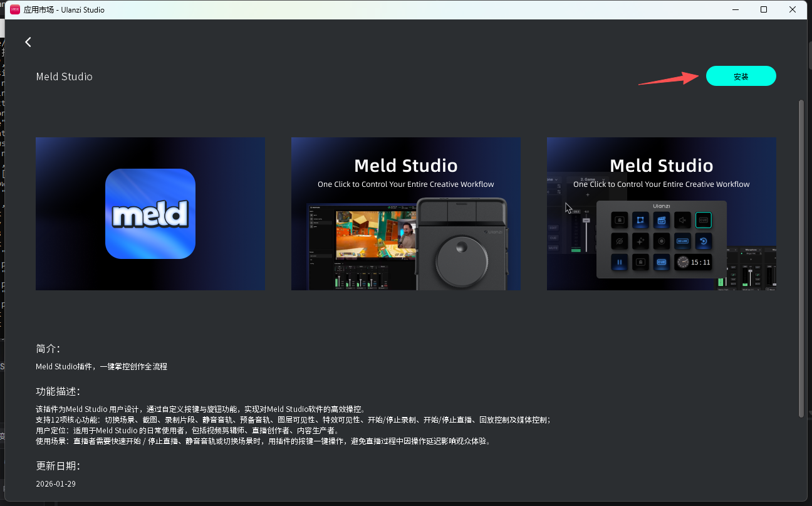This screenshot has width=812, height=506.
Task: Mute via the crossed speaker key
Action: pyautogui.click(x=682, y=220)
